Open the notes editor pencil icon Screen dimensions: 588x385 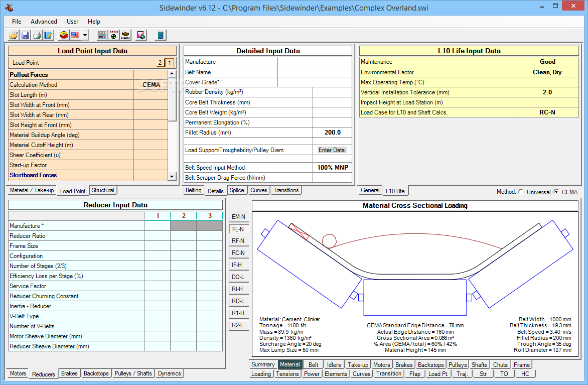coord(48,35)
